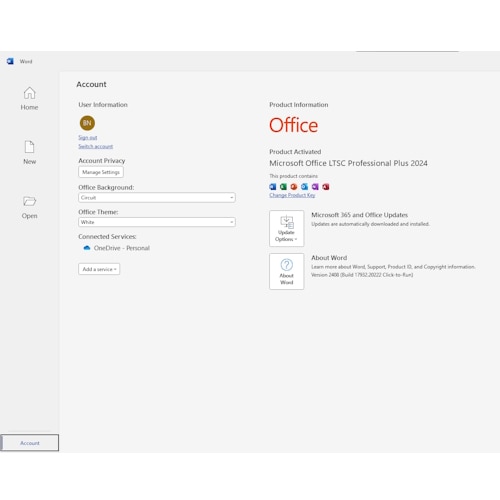
Task: Click the Word icon under product contains
Action: point(273,187)
